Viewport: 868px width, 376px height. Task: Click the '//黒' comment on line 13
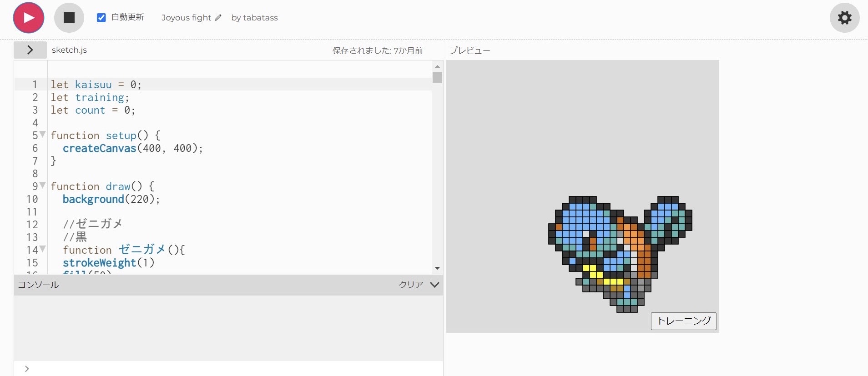(x=75, y=237)
